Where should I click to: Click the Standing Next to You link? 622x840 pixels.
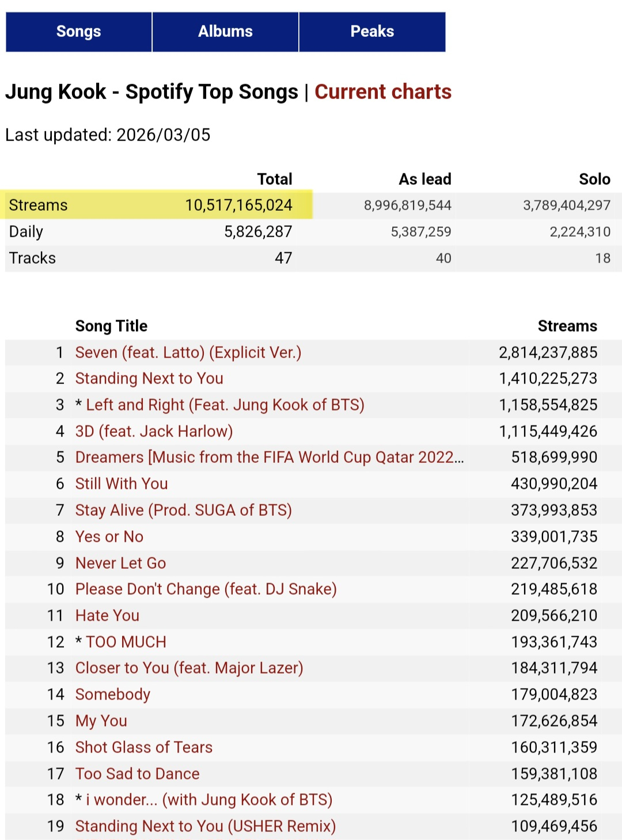point(149,379)
